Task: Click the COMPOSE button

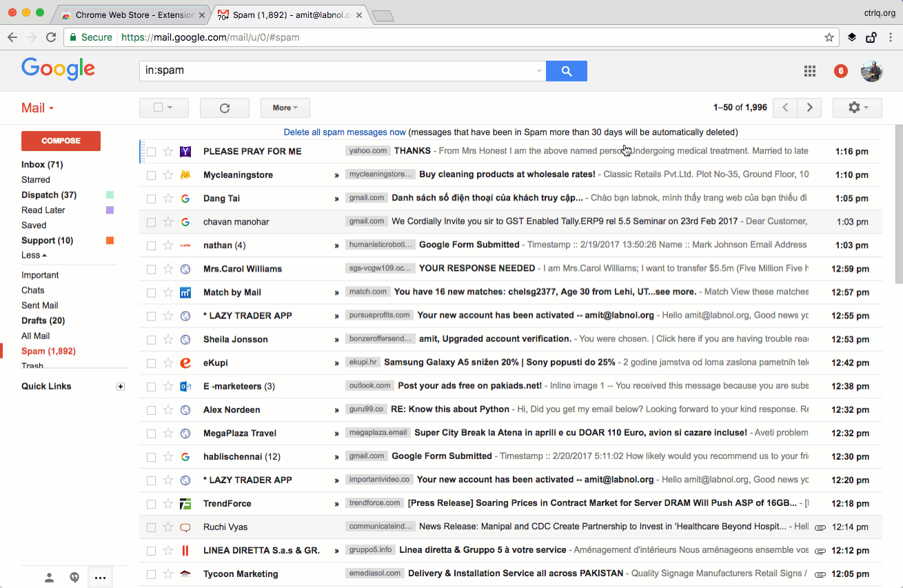Action: click(x=61, y=141)
